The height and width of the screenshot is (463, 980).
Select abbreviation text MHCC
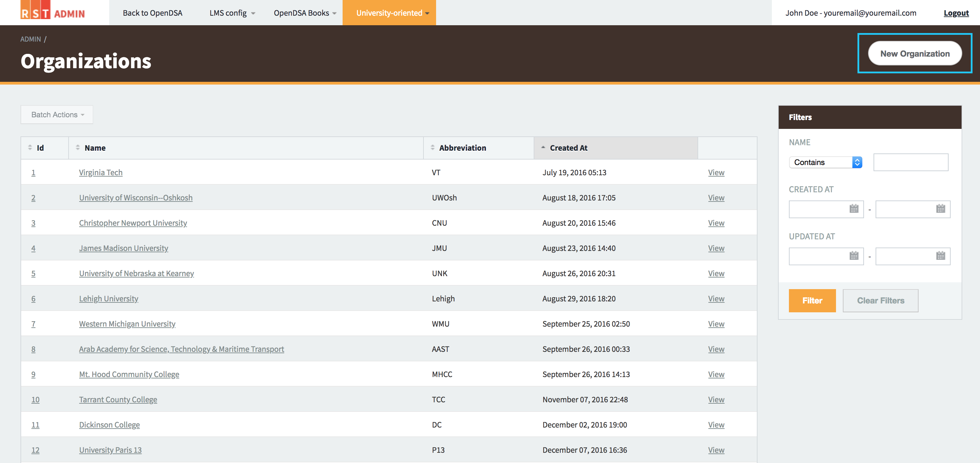[442, 374]
